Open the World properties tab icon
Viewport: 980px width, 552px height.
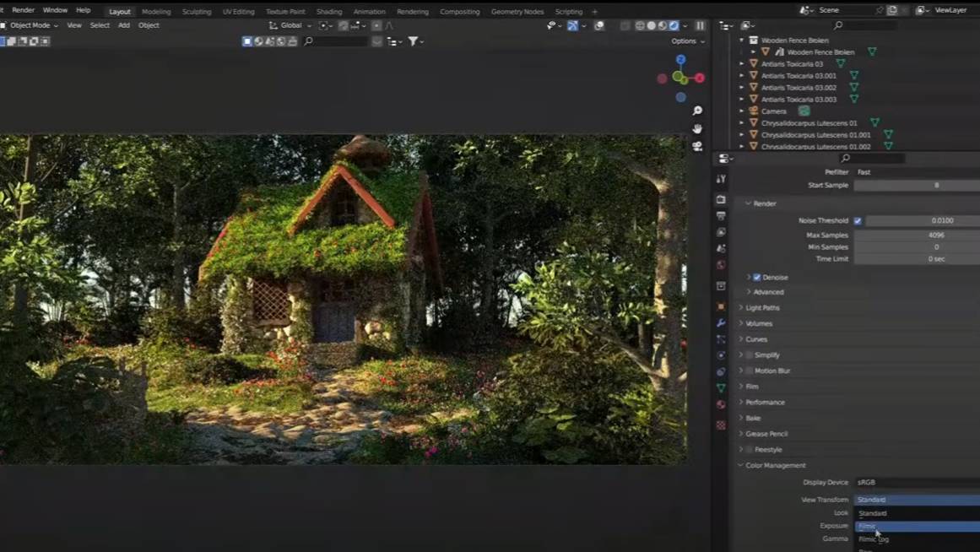coord(721,264)
